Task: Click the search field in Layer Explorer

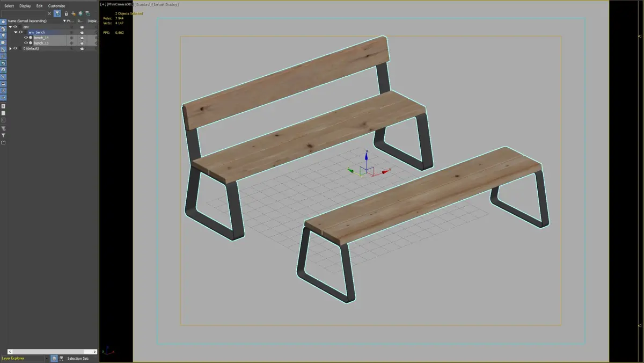Action: click(x=23, y=13)
